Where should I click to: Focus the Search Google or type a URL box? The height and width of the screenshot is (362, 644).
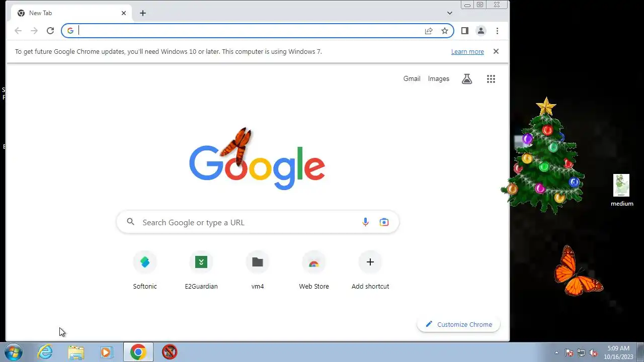point(258,222)
